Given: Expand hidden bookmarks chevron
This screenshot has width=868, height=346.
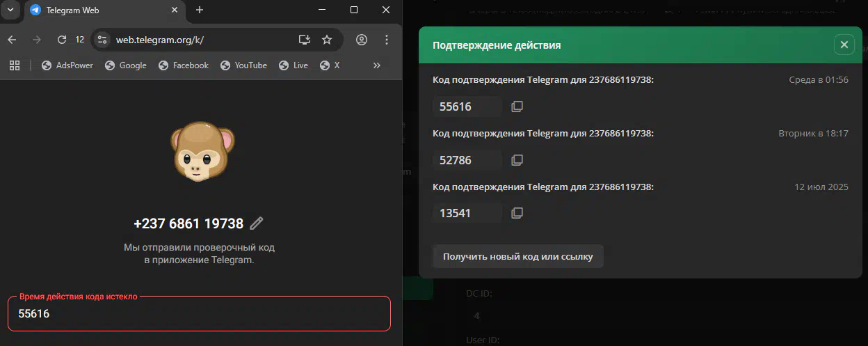Looking at the screenshot, I should click(377, 65).
